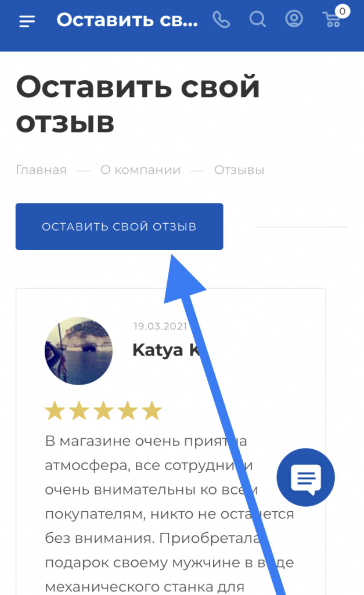Open the user account icon

pyautogui.click(x=294, y=19)
